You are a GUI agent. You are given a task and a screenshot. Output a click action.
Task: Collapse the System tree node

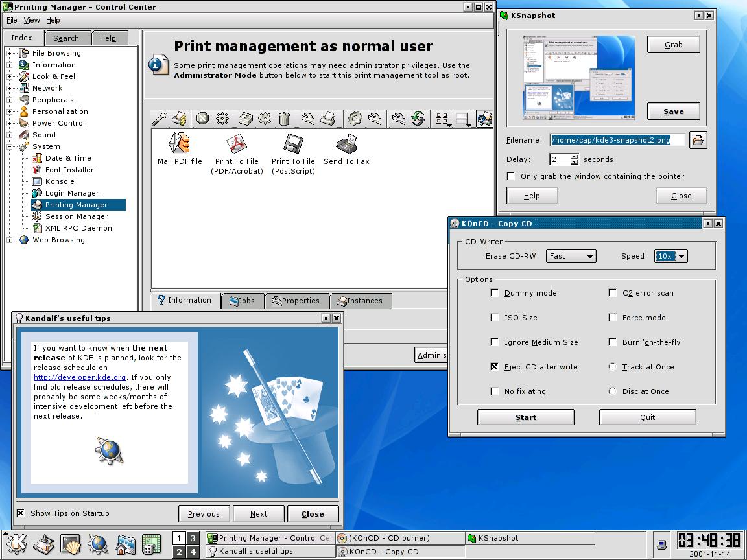point(9,146)
